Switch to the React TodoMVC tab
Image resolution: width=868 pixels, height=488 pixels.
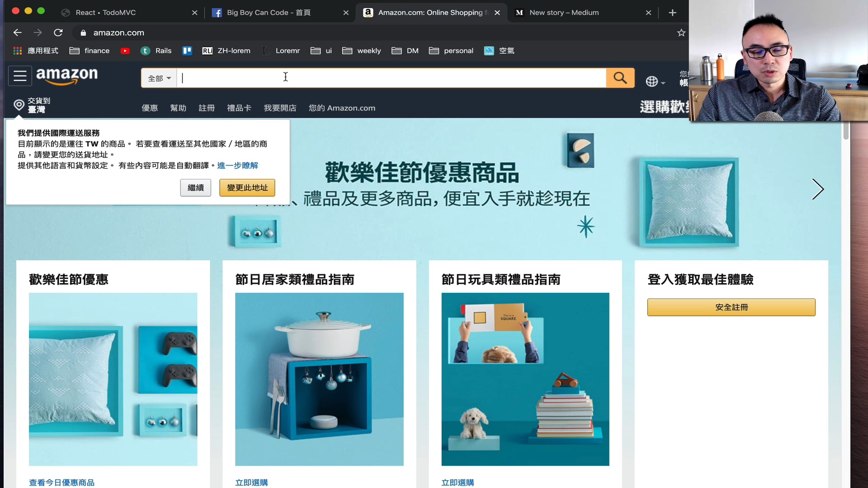coord(105,13)
